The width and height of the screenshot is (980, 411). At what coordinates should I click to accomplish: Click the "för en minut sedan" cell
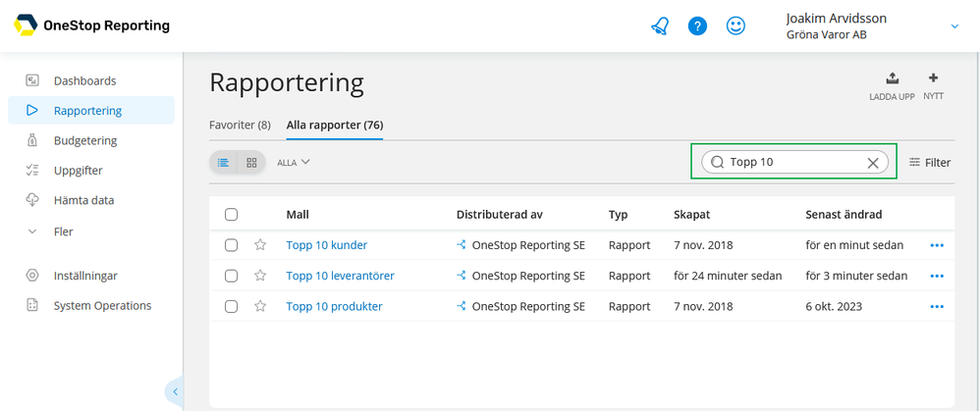[x=854, y=245]
